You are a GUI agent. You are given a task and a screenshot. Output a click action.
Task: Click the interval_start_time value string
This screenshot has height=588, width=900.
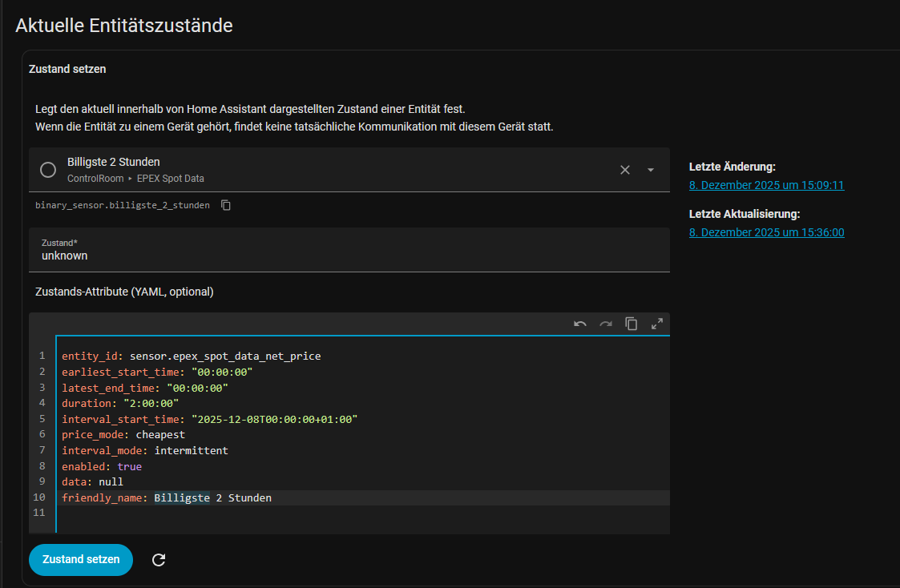tap(274, 419)
